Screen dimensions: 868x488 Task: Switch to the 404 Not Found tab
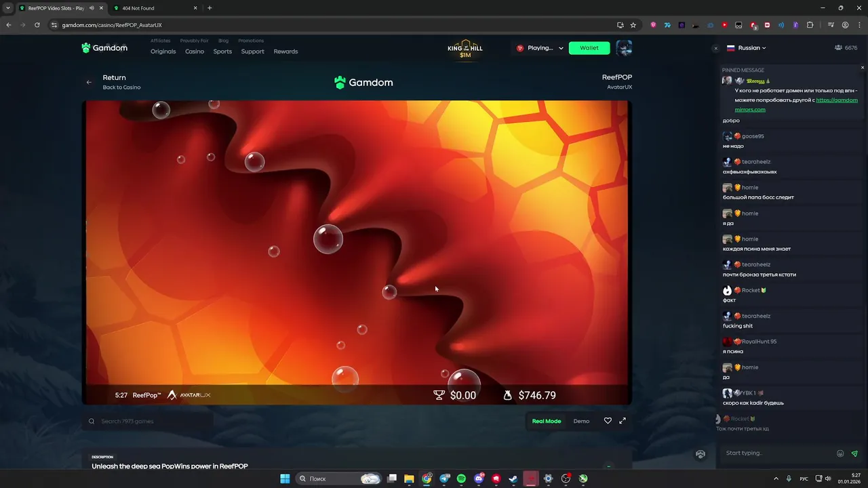click(155, 8)
